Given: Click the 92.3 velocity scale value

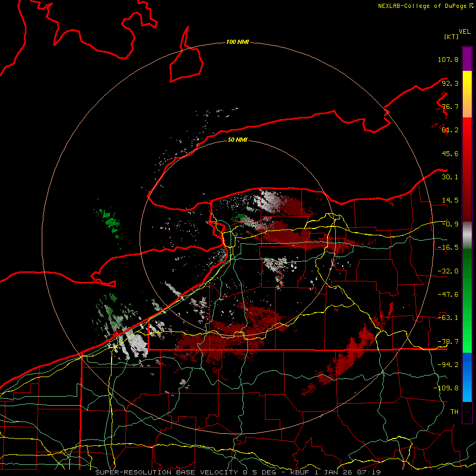Looking at the screenshot, I should [x=450, y=83].
